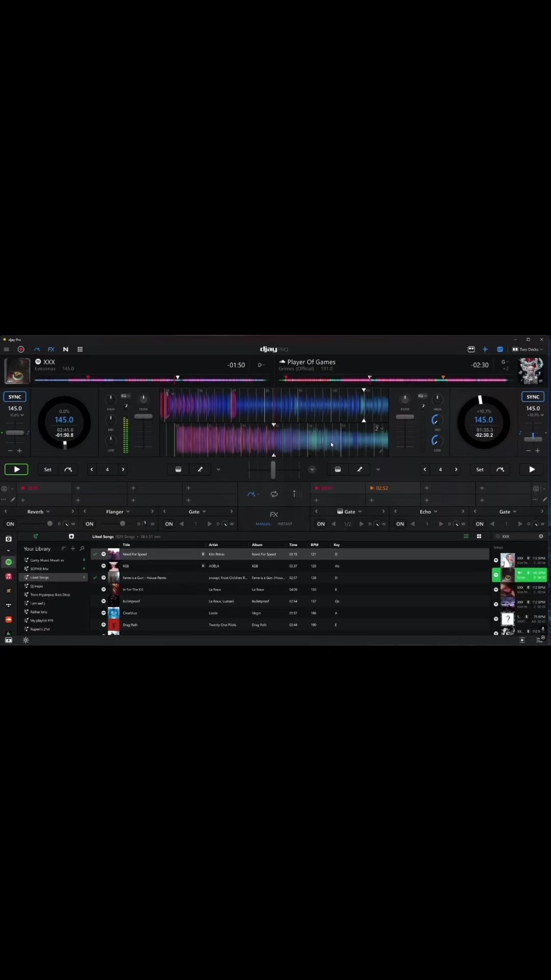The image size is (551, 980).
Task: Open the TIDAL source in the library sidebar
Action: 9,605
